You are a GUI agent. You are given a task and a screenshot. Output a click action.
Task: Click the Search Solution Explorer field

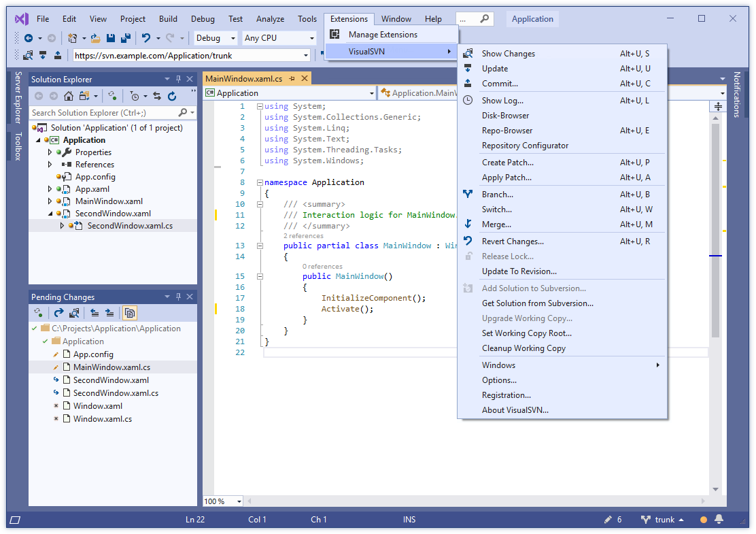point(113,113)
